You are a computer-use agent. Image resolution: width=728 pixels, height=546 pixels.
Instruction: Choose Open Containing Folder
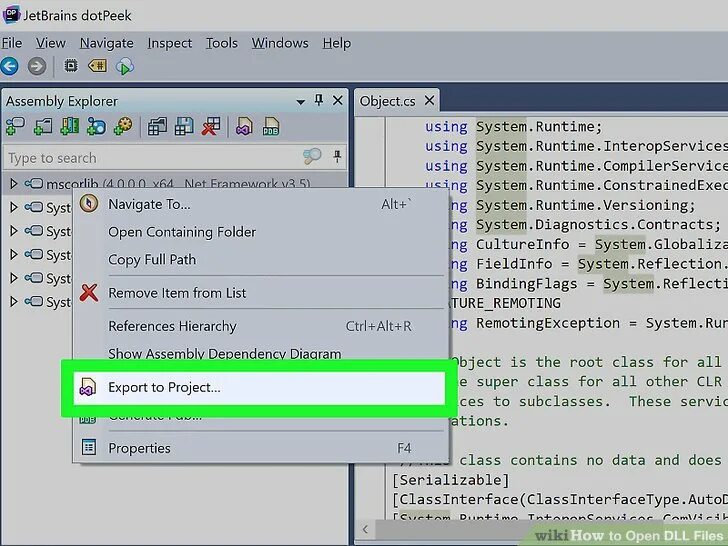(261, 232)
